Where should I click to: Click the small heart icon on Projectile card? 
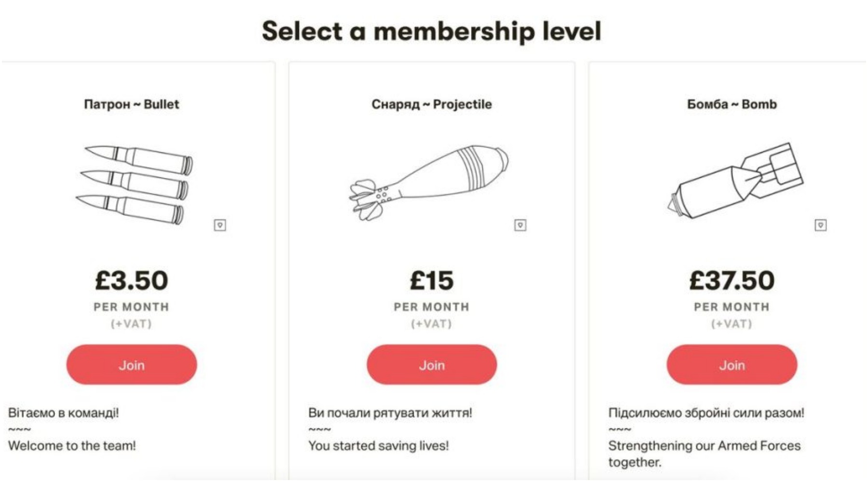pyautogui.click(x=520, y=225)
